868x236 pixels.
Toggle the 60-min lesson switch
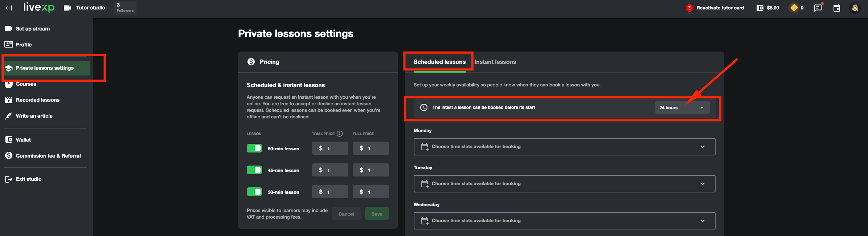tap(254, 148)
